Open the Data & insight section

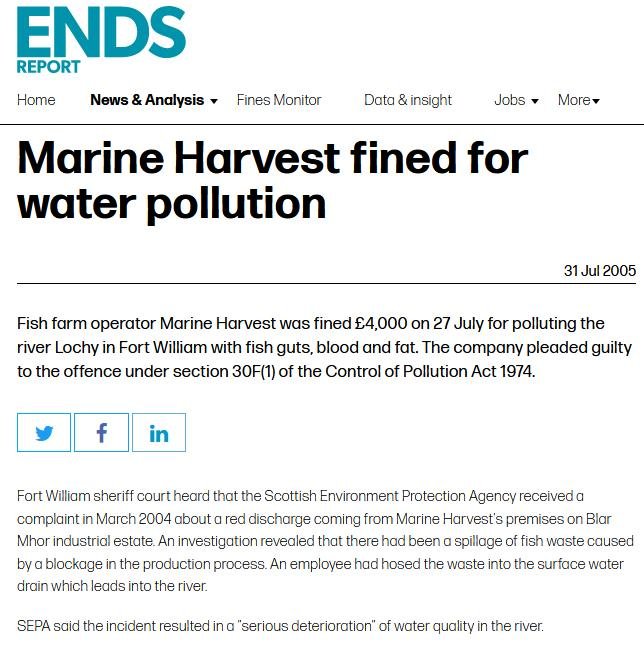[408, 100]
